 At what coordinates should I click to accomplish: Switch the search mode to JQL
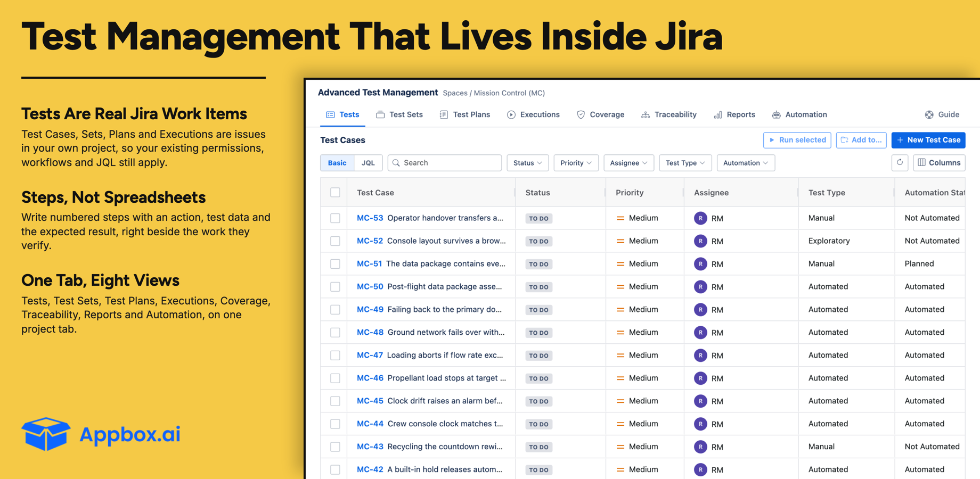coord(368,163)
